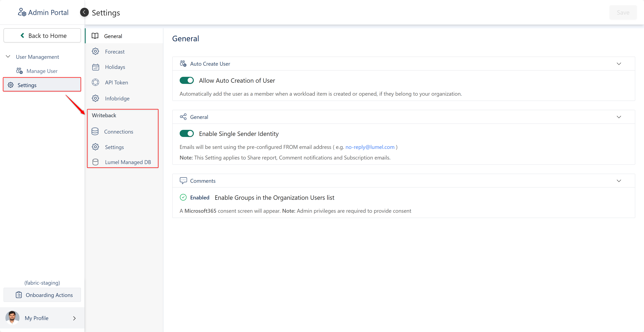Open the Infobridge settings tab
Viewport: 644px width, 332px height.
pos(117,98)
